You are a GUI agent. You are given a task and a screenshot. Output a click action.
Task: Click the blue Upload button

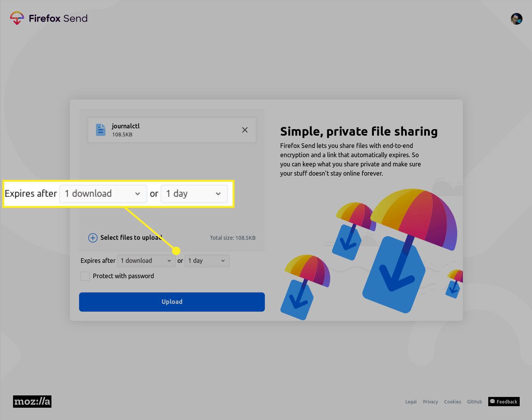(x=172, y=302)
